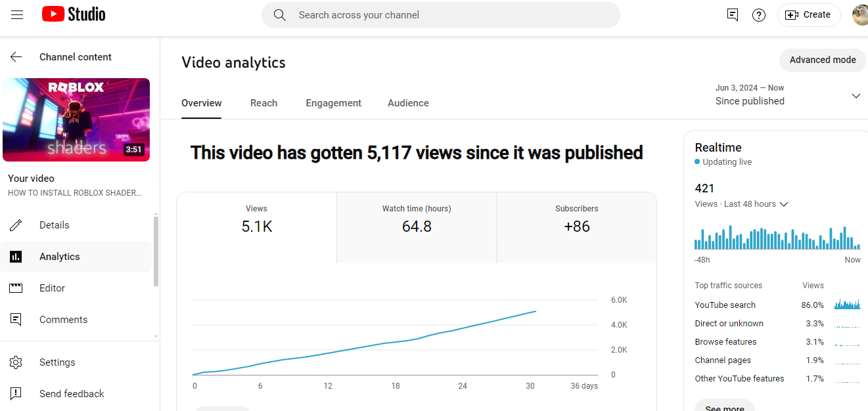Click the Details pencil icon

pyautogui.click(x=16, y=225)
